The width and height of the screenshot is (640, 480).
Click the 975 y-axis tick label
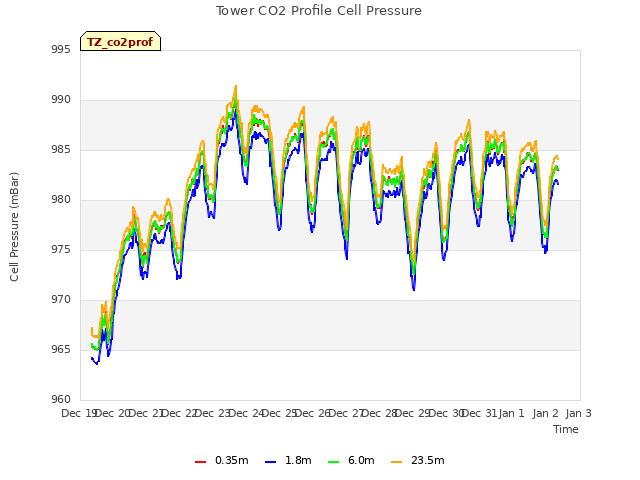tap(61, 250)
